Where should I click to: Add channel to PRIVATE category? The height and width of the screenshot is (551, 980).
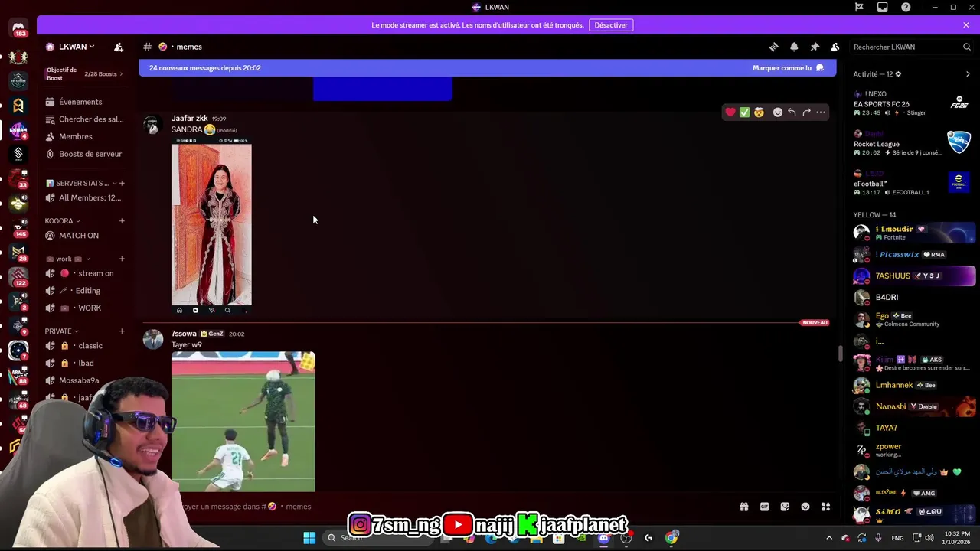point(122,331)
